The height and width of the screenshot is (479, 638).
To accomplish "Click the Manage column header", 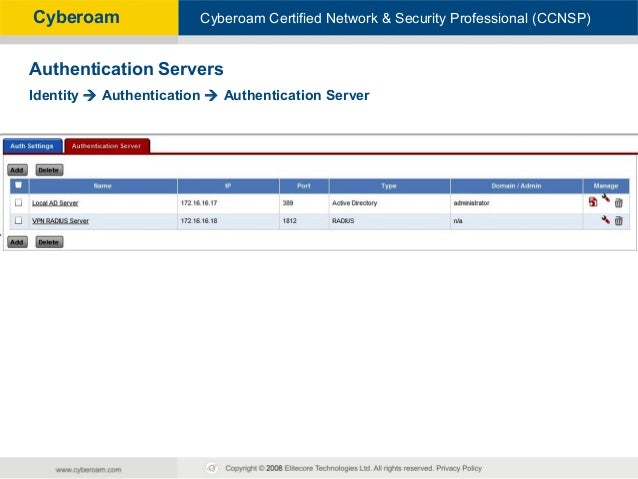I will click(606, 186).
